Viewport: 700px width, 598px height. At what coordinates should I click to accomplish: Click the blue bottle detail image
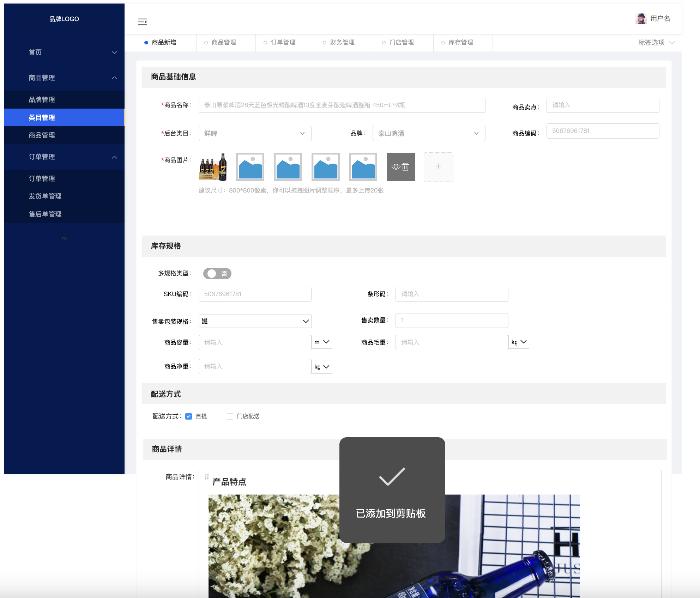coord(394,546)
